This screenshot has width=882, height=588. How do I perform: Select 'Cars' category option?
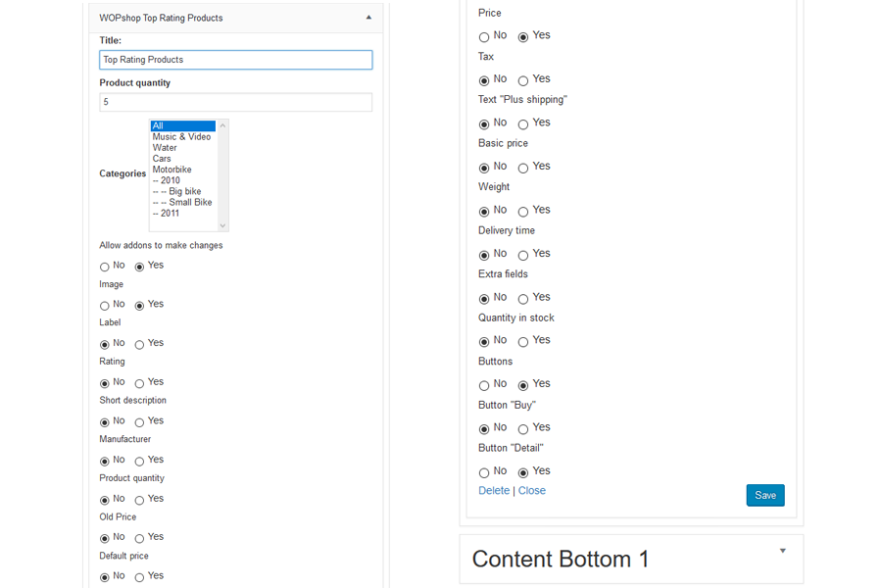[x=163, y=159]
